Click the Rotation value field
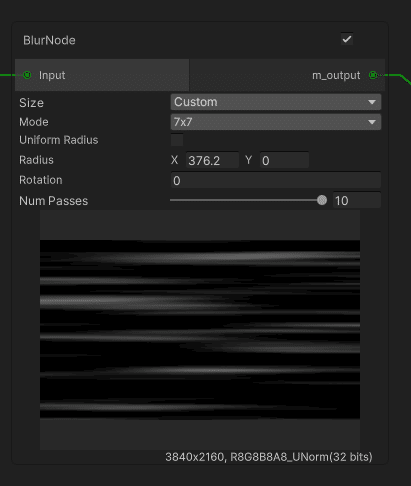This screenshot has height=486, width=411. (276, 180)
